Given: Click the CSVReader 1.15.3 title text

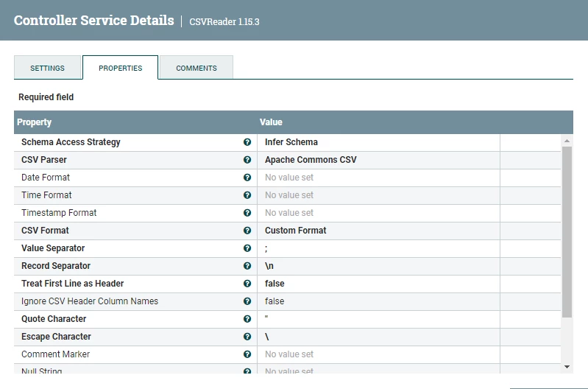Looking at the screenshot, I should [224, 22].
